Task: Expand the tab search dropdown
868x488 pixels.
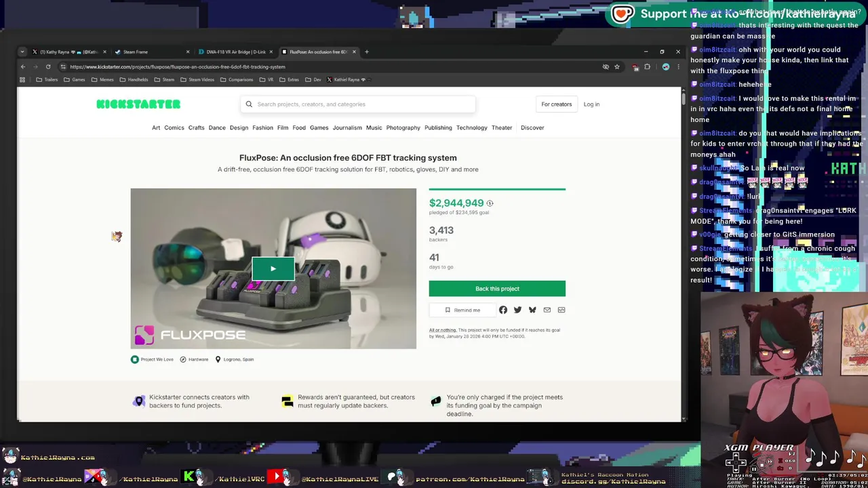Action: pos(22,52)
